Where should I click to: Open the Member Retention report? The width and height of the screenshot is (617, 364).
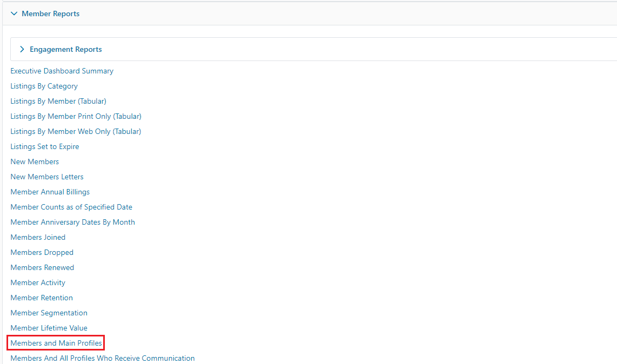click(41, 298)
